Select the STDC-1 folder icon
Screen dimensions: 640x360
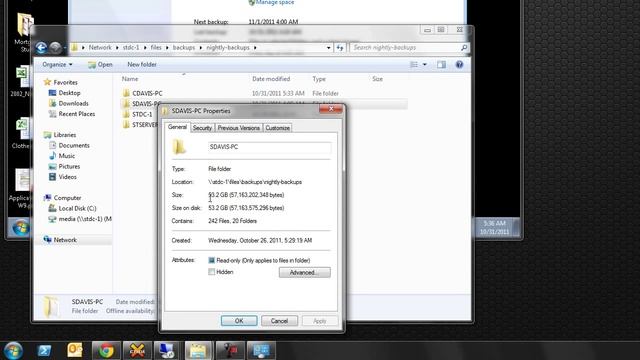pyautogui.click(x=126, y=114)
